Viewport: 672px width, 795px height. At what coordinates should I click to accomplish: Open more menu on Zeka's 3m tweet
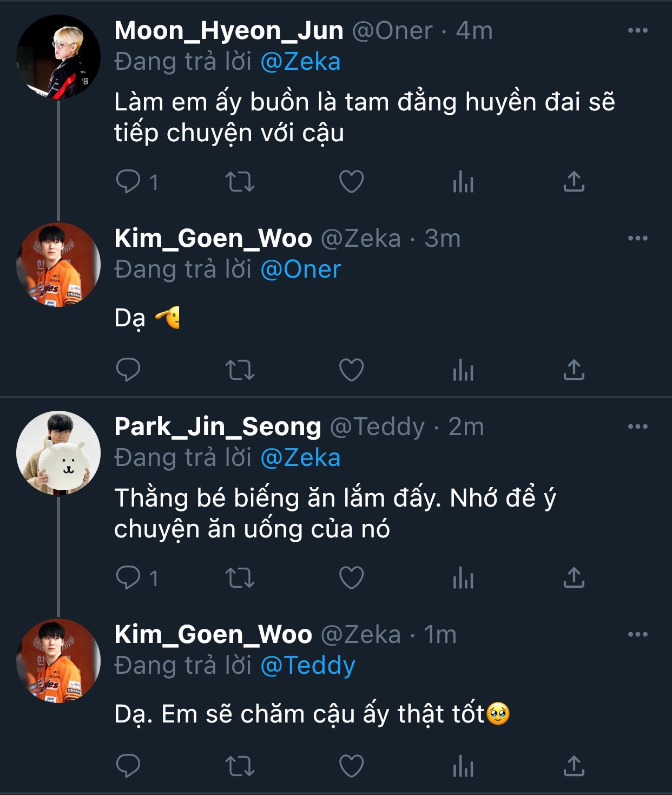coord(637,238)
